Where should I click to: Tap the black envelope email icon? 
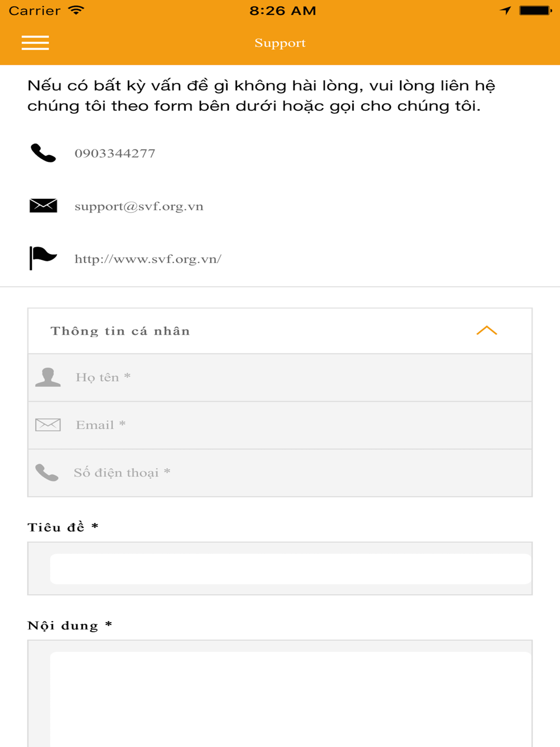click(x=43, y=206)
